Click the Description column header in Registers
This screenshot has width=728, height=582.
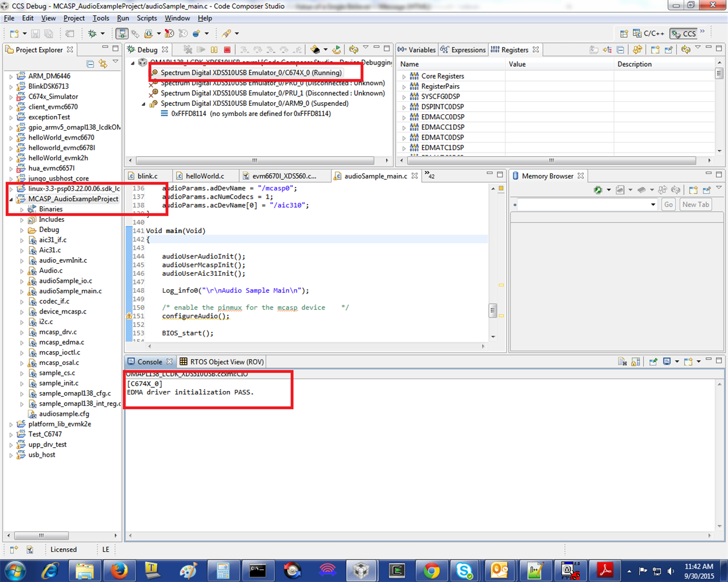point(664,64)
